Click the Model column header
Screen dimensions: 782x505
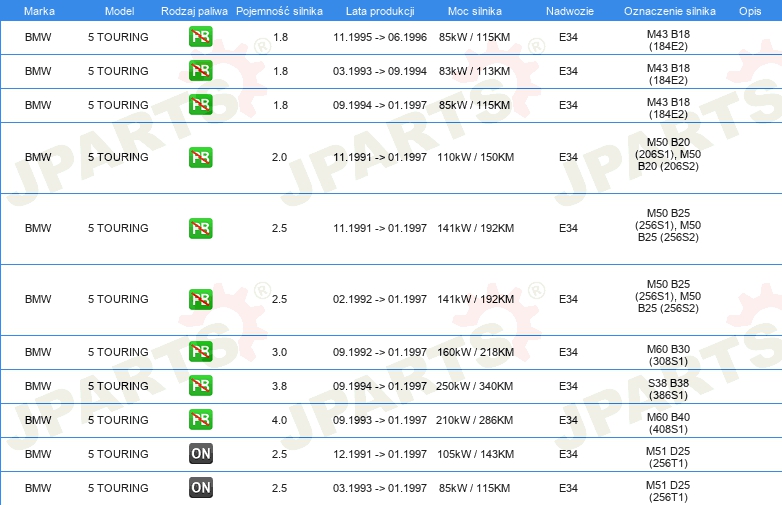coord(119,11)
